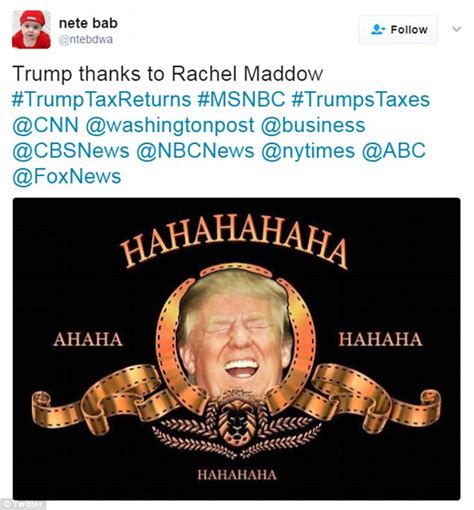Click the Twitter copyright watermark
Image resolution: width=474 pixels, height=510 pixels.
tap(23, 504)
